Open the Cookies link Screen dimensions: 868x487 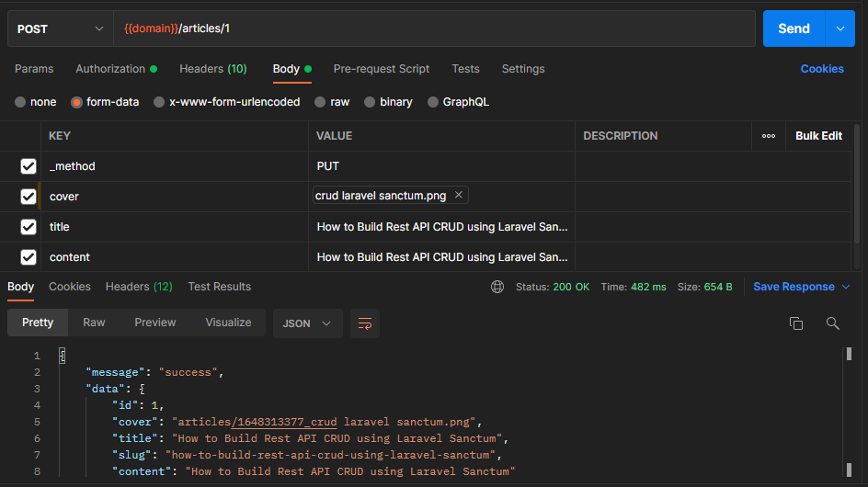822,69
